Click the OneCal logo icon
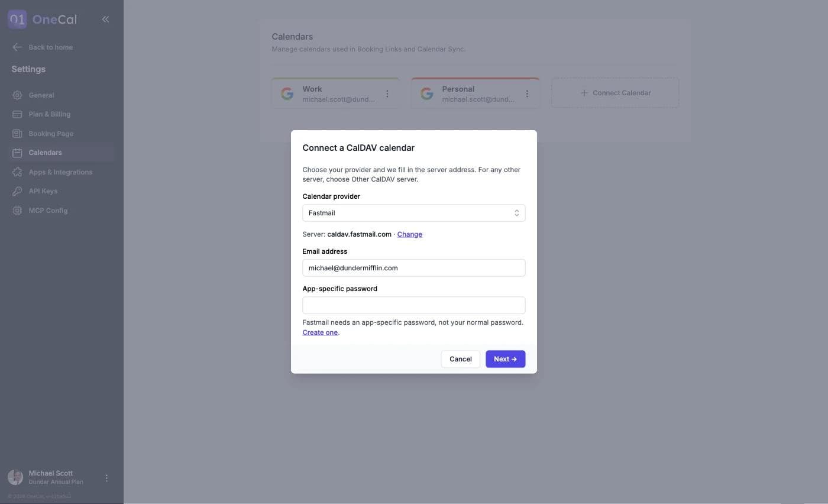828x504 pixels. click(x=17, y=19)
